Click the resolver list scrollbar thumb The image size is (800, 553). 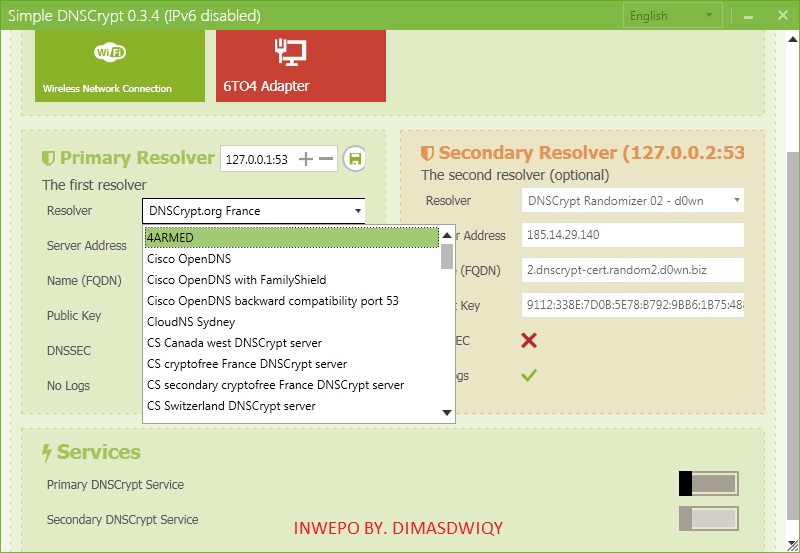tap(447, 256)
